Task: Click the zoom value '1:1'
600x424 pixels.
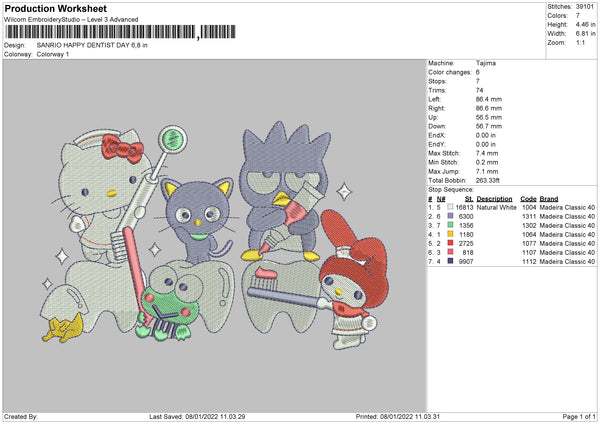Action: pos(580,42)
